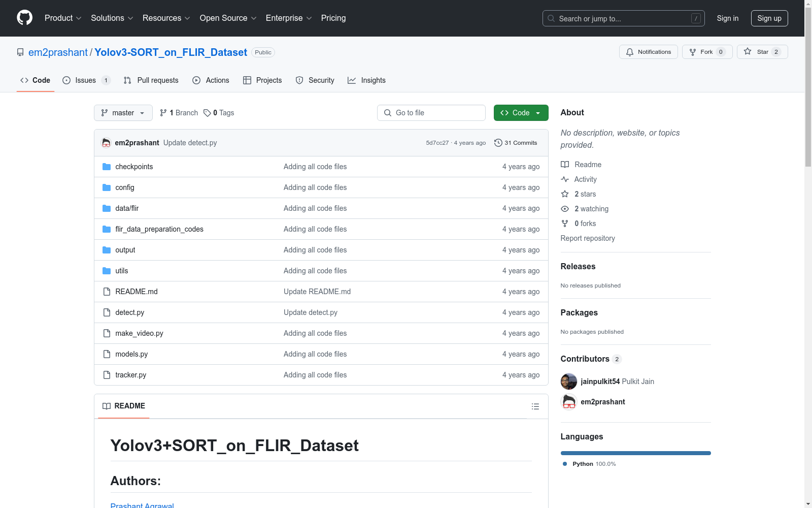The width and height of the screenshot is (812, 508).
Task: Open the Contributors heading link
Action: click(591, 359)
